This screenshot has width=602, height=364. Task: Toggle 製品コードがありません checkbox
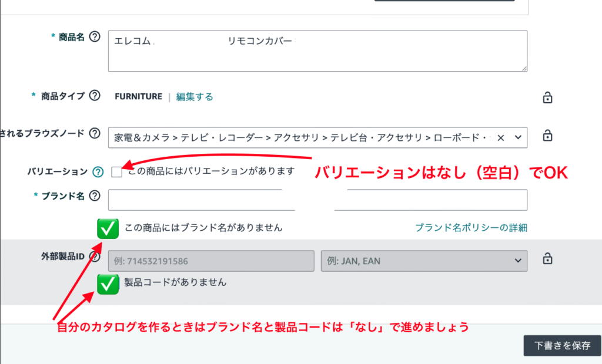coord(108,284)
